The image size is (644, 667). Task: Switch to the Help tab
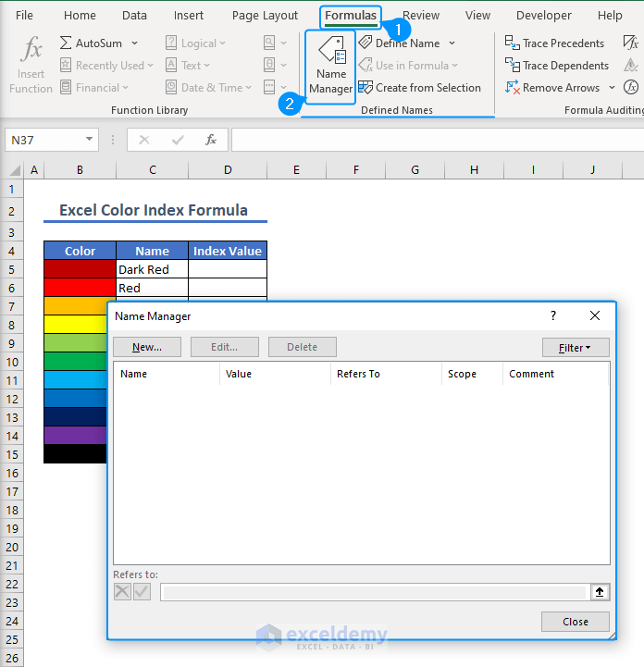610,16
